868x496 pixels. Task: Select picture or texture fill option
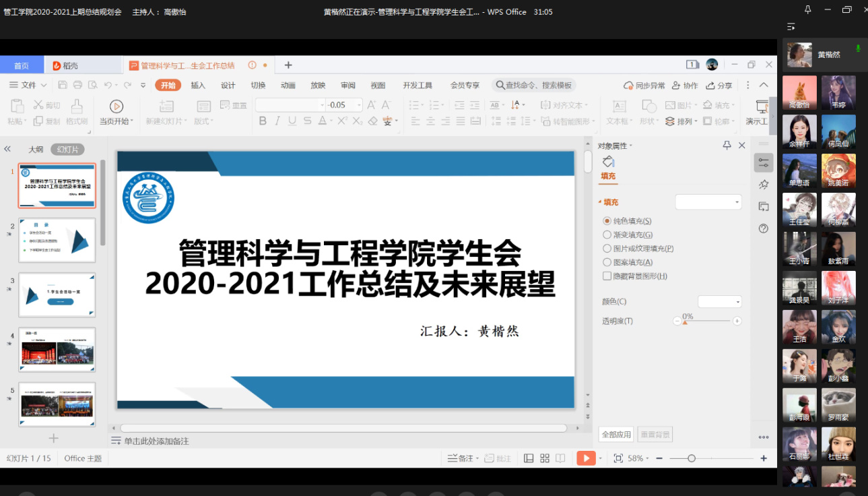[x=607, y=249]
